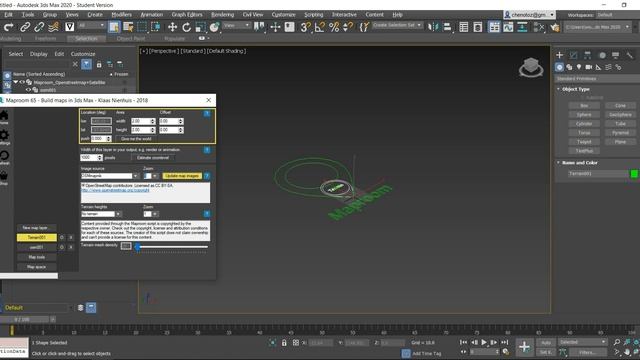
Task: Open the Modifiers menu
Action: click(121, 15)
